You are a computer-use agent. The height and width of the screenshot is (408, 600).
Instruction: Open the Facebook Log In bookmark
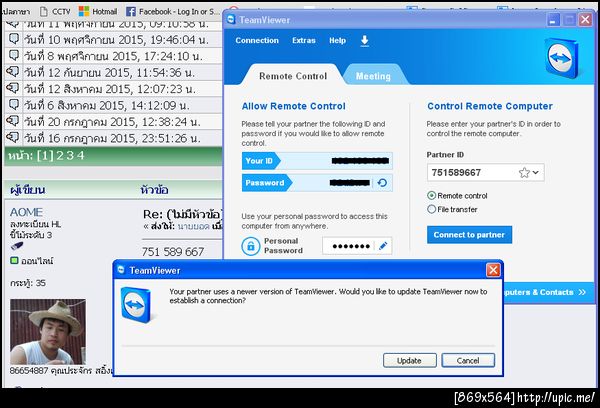click(173, 11)
